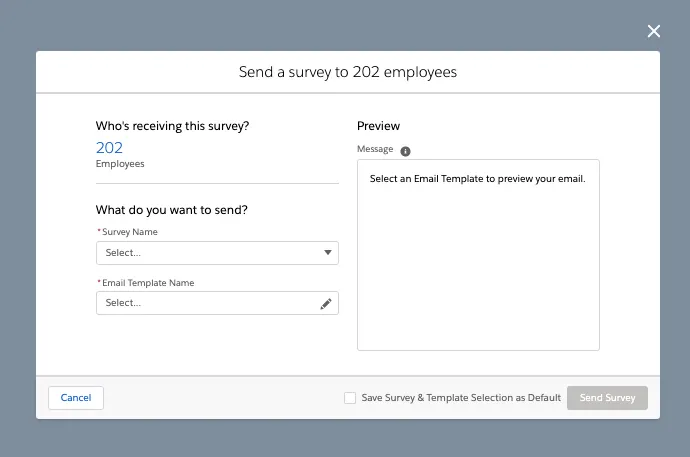Enable Save Survey & Template Selection as Default

click(x=350, y=398)
